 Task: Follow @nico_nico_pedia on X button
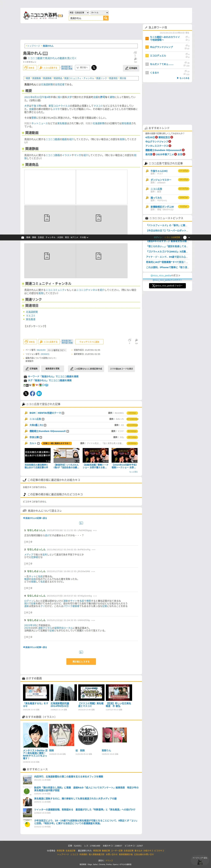167,286
